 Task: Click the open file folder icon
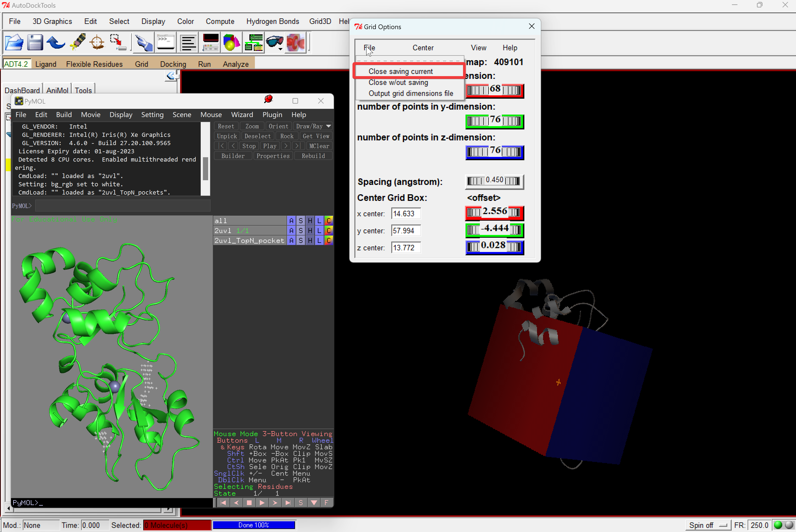[14, 43]
